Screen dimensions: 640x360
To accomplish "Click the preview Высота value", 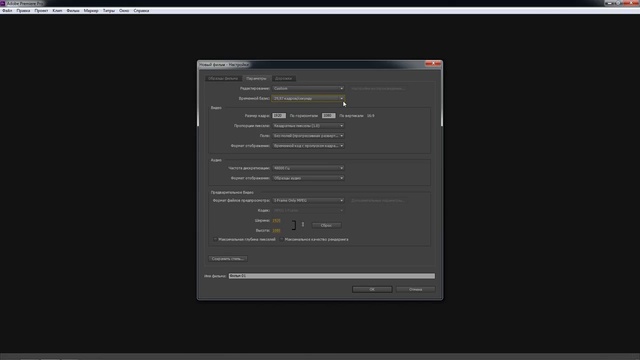I will 276,231.
